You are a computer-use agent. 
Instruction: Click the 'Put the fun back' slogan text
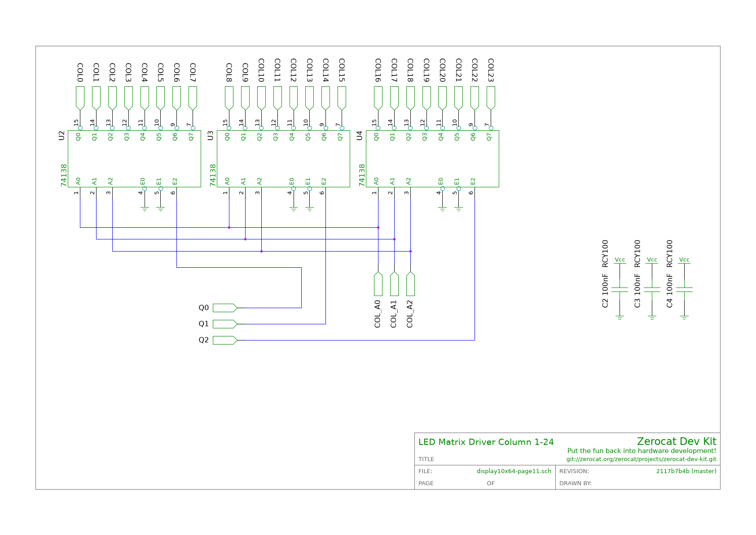point(642,451)
